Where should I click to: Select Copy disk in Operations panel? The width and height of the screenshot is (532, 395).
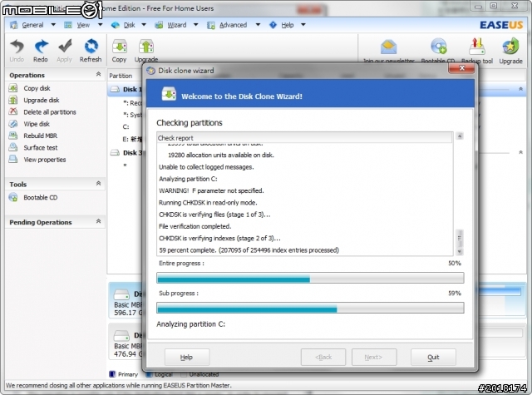click(x=37, y=88)
